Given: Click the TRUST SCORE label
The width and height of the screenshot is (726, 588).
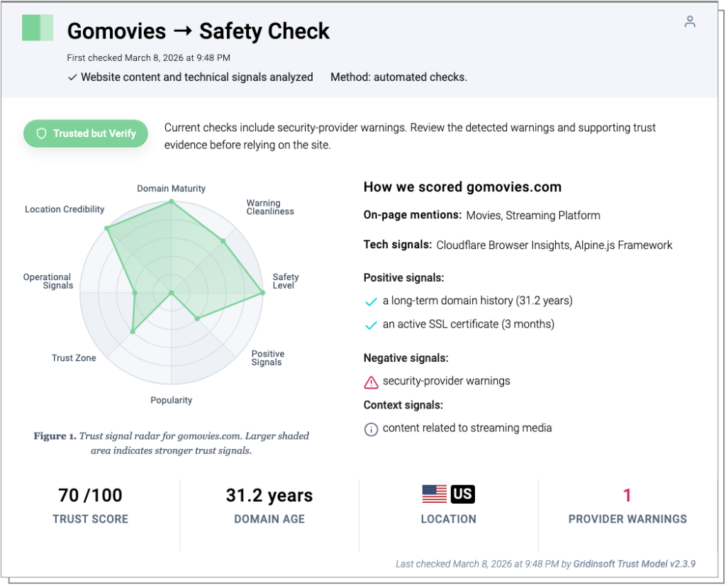Looking at the screenshot, I should point(90,519).
